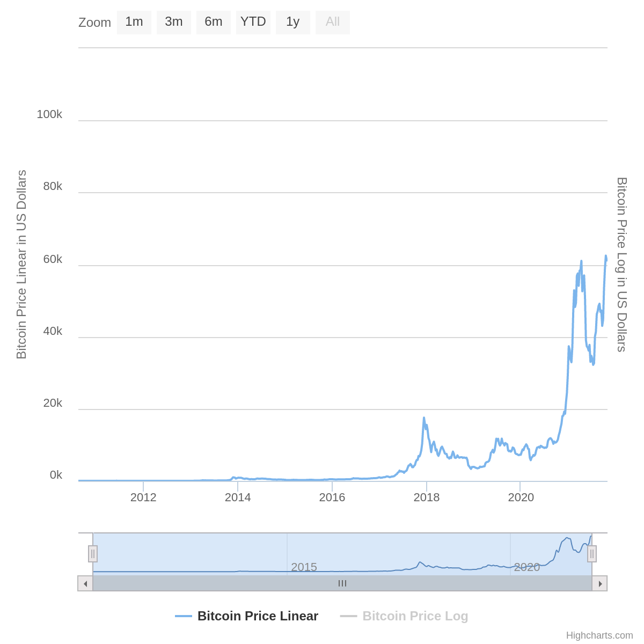
Task: Click the left navigator range handle
Action: click(x=93, y=554)
